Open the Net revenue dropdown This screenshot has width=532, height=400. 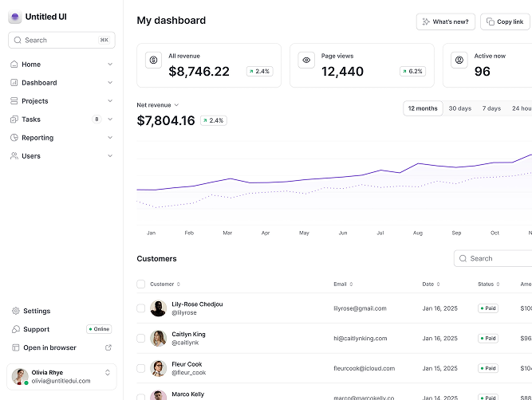click(x=157, y=105)
